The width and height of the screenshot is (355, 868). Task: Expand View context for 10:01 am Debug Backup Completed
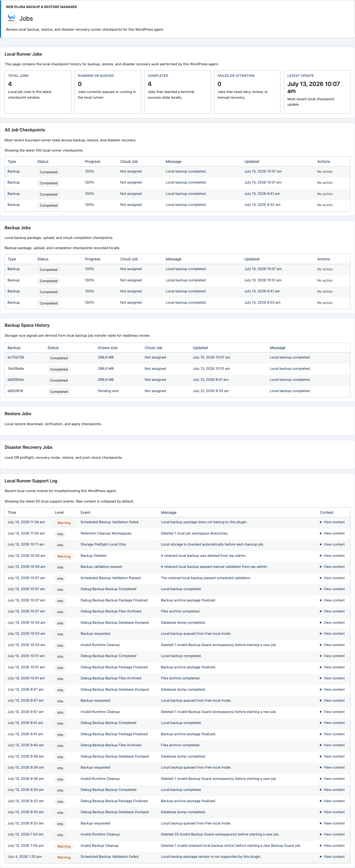click(x=332, y=656)
